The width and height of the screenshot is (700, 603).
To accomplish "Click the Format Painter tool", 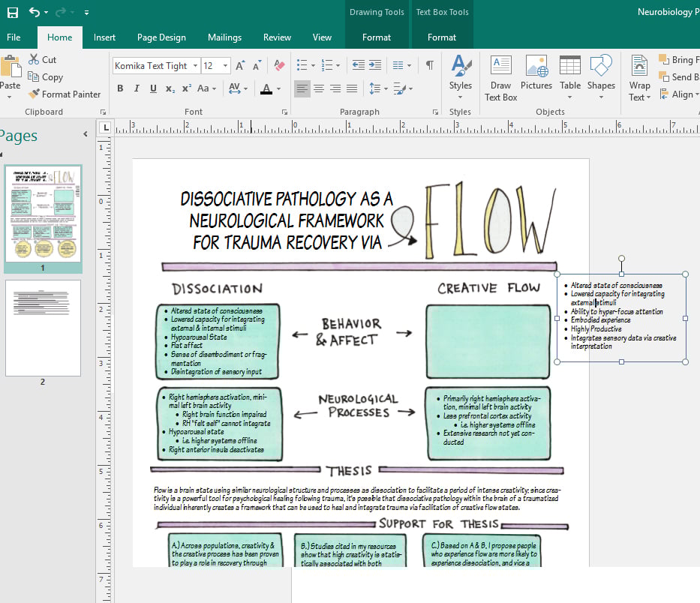I will click(x=65, y=94).
